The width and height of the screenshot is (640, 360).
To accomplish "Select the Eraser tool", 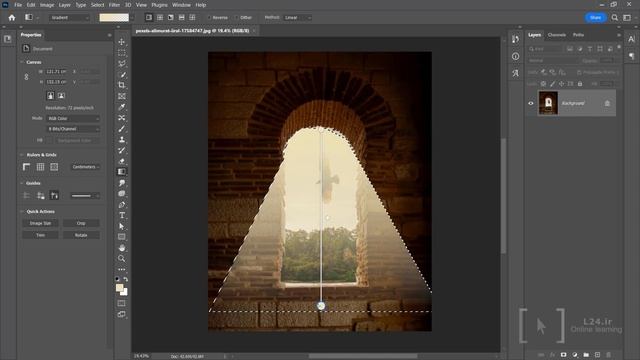I will tap(122, 161).
